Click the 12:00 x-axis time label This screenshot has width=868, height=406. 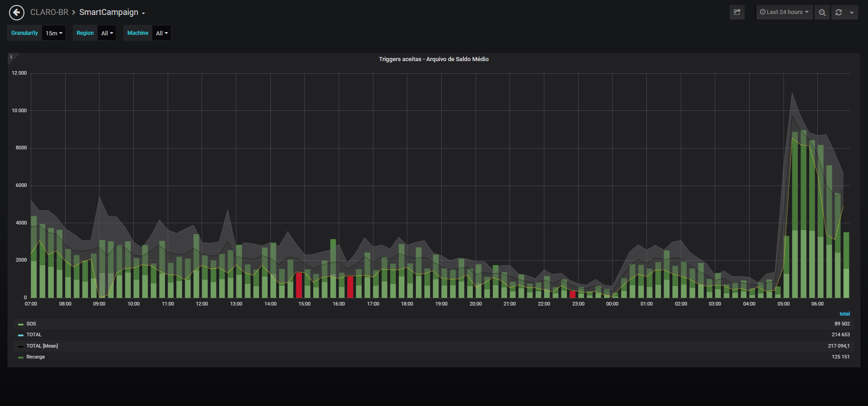tap(202, 304)
